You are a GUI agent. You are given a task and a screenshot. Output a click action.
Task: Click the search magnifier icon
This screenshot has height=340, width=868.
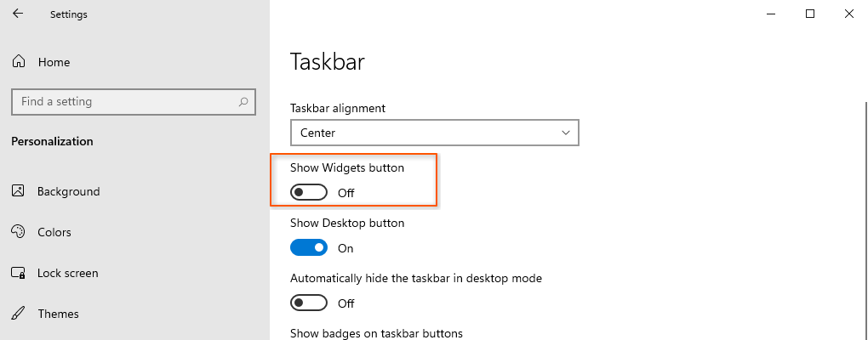(243, 102)
